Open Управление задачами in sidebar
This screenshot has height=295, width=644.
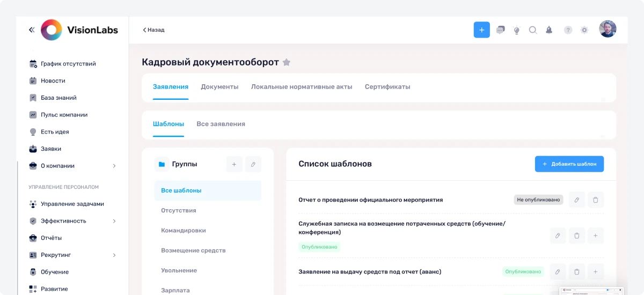pyautogui.click(x=72, y=204)
